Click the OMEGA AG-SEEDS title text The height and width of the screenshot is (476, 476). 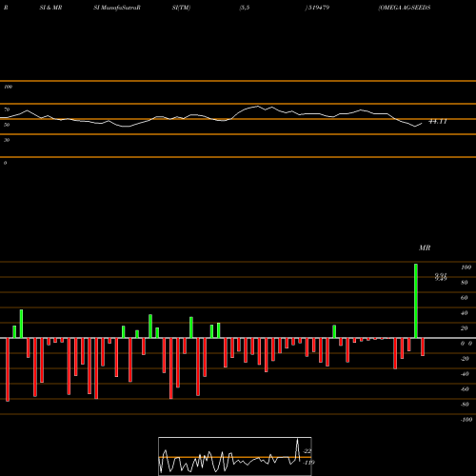pyautogui.click(x=405, y=8)
